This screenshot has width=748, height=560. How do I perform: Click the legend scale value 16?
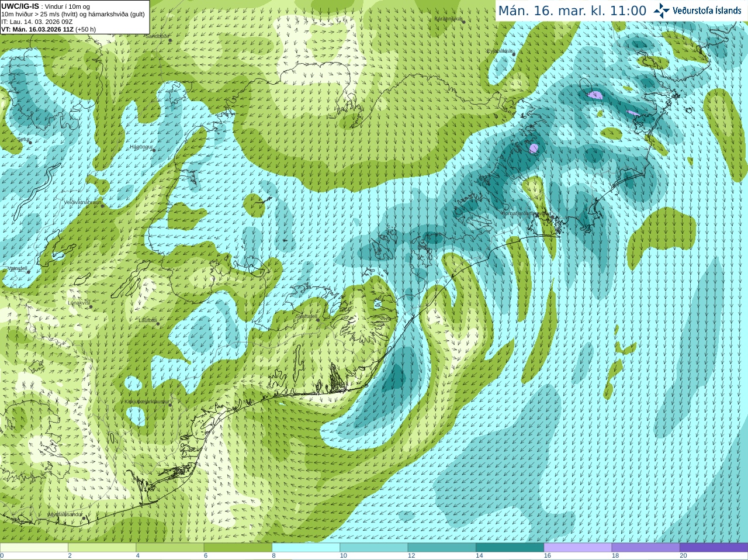548,556
